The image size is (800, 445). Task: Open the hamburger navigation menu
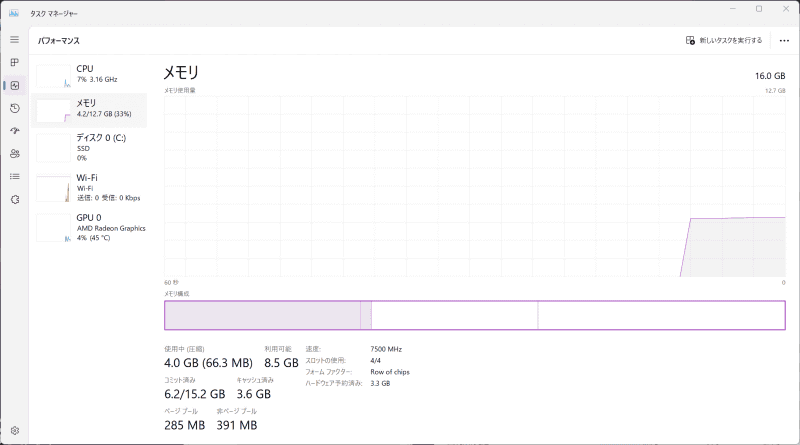(x=14, y=40)
